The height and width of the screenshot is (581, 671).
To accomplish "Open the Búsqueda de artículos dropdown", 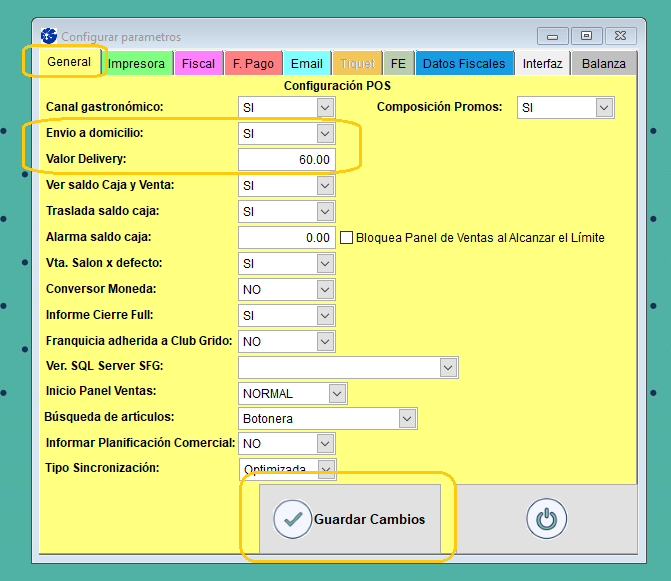I will click(406, 419).
